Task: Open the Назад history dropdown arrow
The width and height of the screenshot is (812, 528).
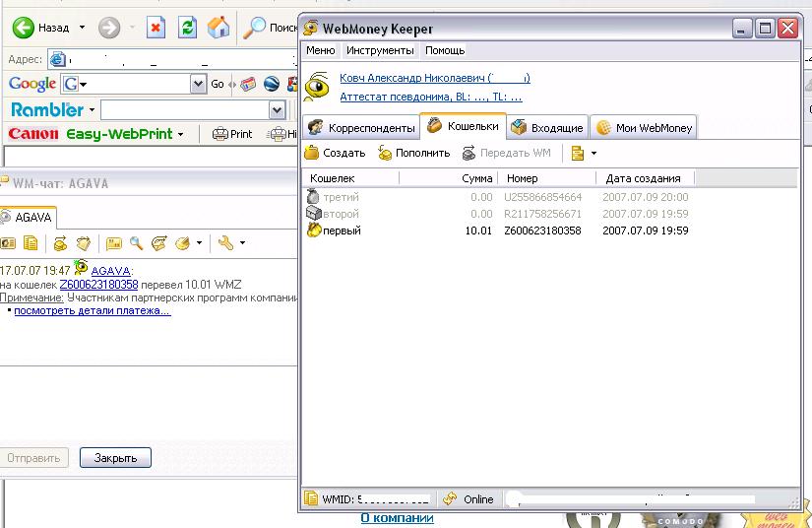Action: tap(82, 27)
